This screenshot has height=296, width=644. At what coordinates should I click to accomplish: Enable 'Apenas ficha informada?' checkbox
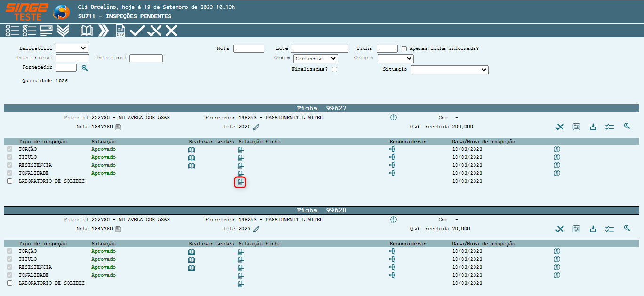point(404,48)
